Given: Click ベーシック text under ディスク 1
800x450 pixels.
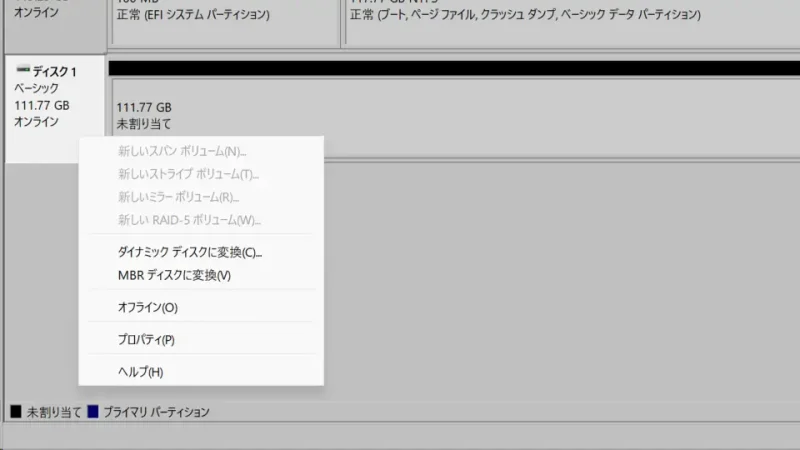Looking at the screenshot, I should [36, 88].
